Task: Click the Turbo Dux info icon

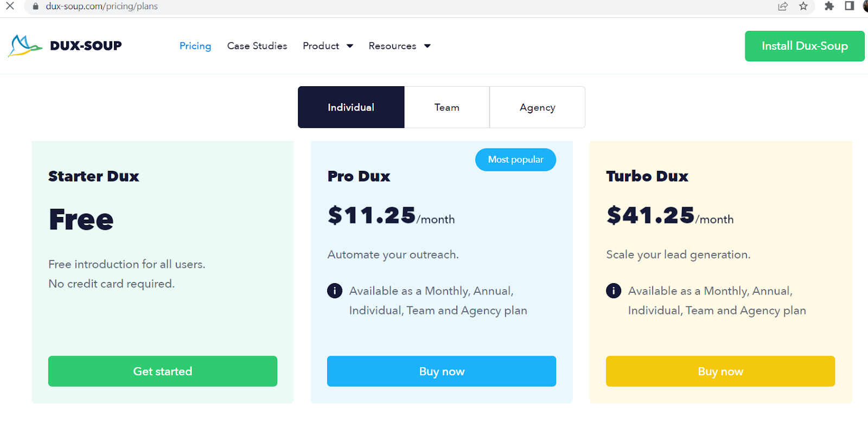Action: pos(614,291)
